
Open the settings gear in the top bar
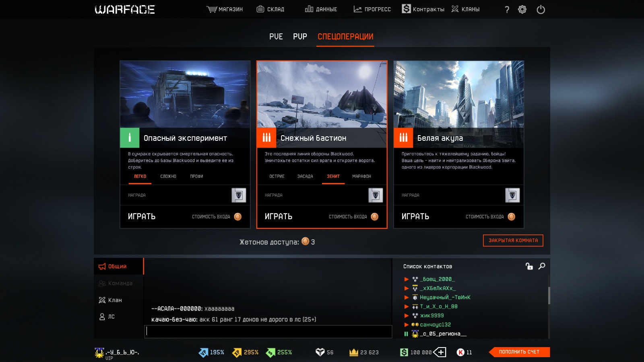(522, 9)
